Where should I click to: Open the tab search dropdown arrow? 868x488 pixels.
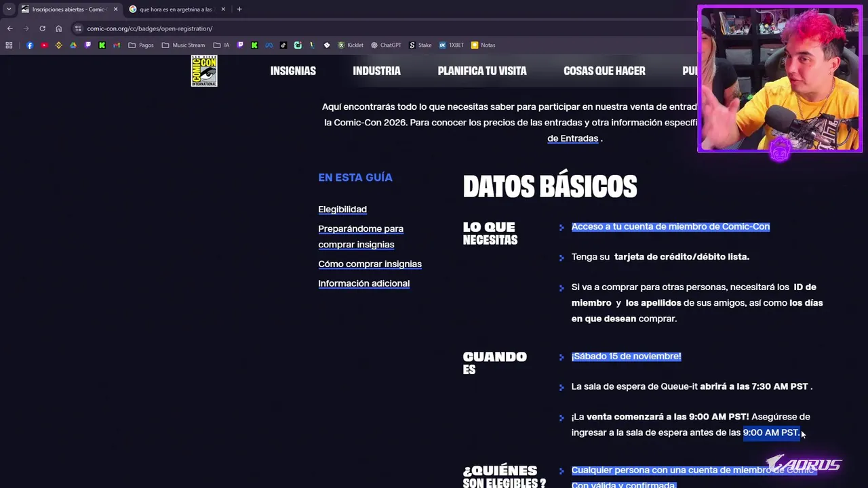point(9,9)
